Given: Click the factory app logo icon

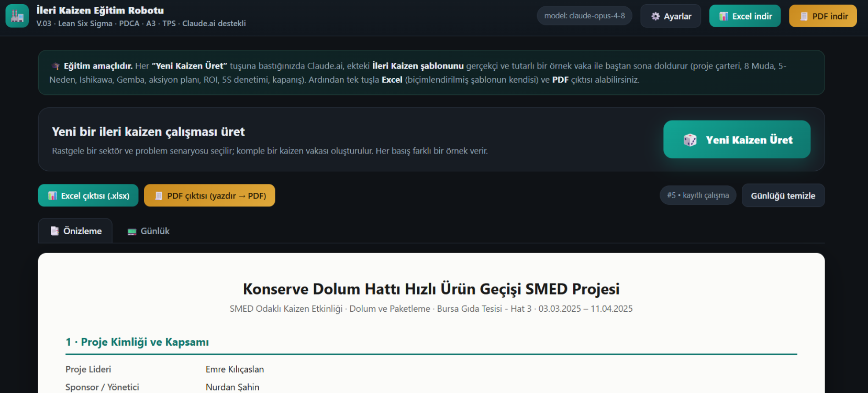Looking at the screenshot, I should [17, 16].
